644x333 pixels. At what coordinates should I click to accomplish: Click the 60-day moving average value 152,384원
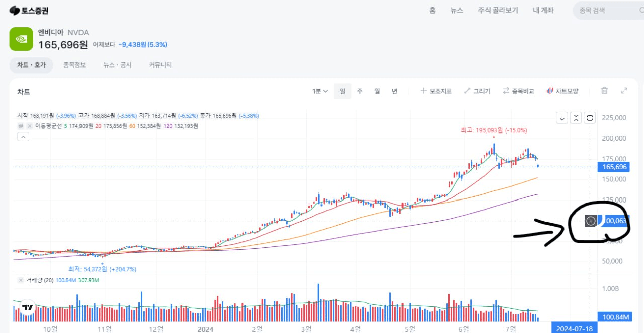[149, 126]
